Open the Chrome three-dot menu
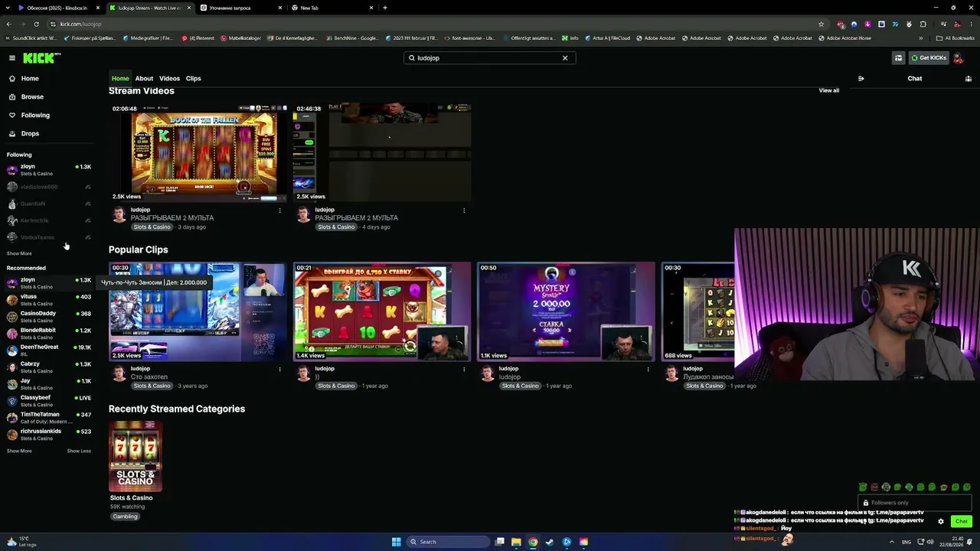980x551 pixels. coord(970,24)
